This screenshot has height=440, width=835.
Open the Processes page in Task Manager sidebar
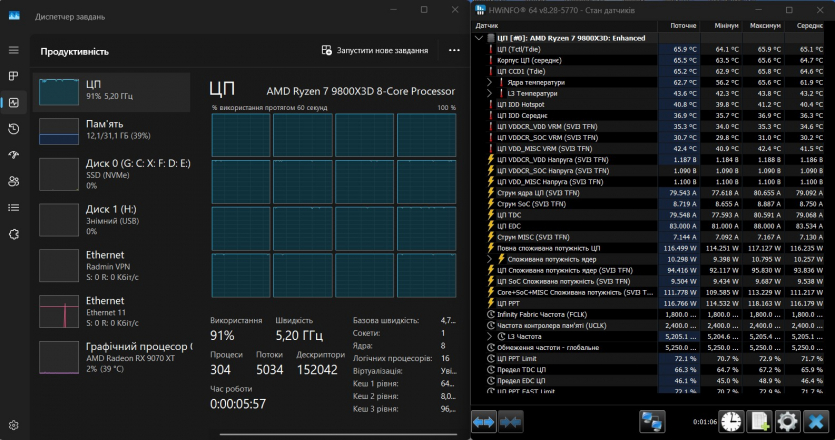coord(13,76)
